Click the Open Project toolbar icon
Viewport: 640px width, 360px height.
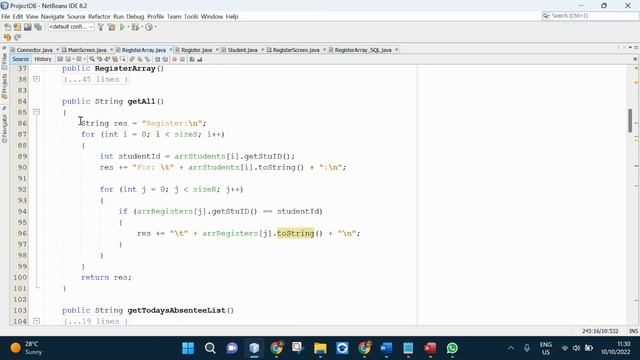tap(27, 27)
